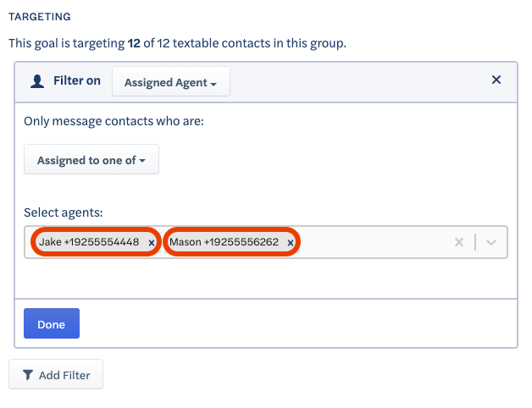Remove Jake from selected agents
This screenshot has width=532, height=408.
(152, 242)
